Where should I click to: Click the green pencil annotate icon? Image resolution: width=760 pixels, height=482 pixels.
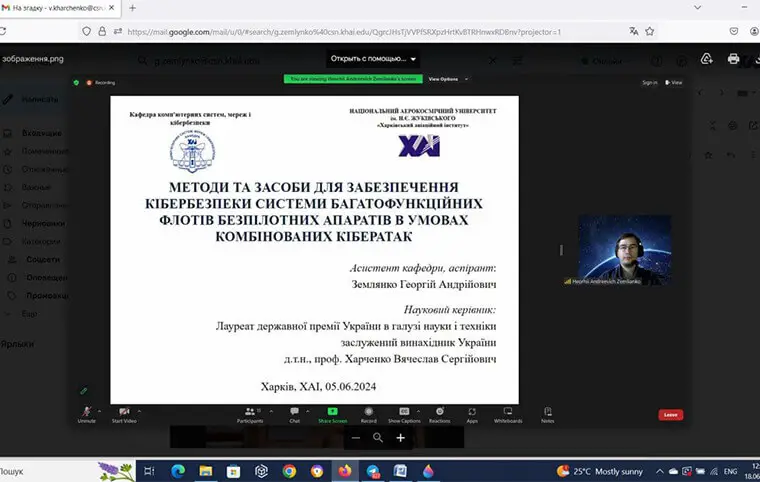[x=83, y=390]
